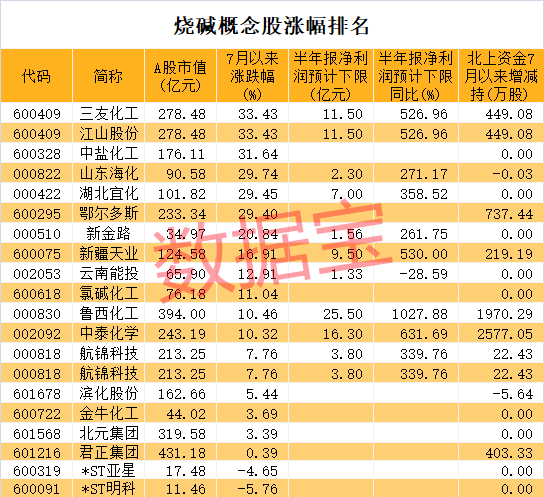Select the 山东海化 name cell
The height and width of the screenshot is (497, 544).
click(109, 174)
